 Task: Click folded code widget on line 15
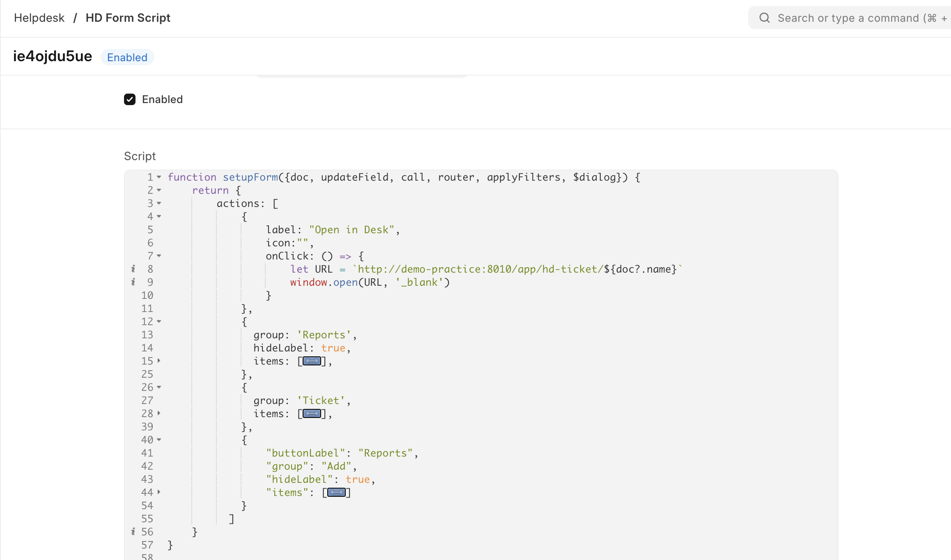click(312, 361)
